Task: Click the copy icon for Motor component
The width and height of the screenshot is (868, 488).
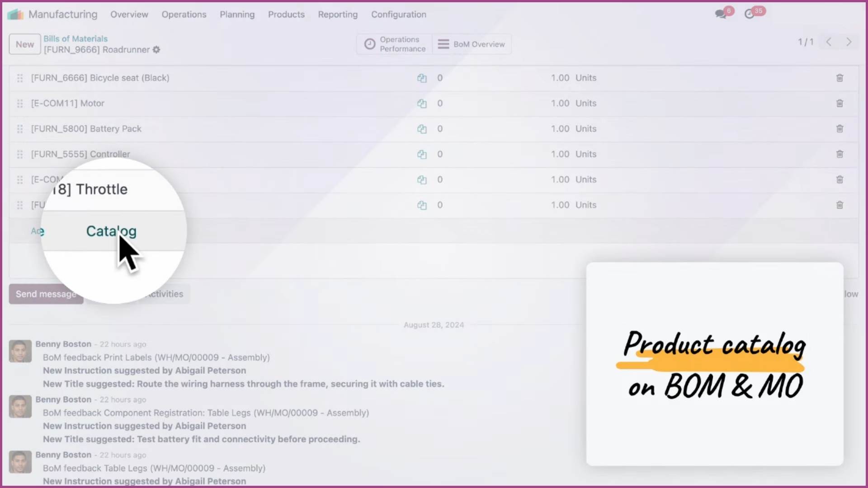Action: [x=421, y=103]
